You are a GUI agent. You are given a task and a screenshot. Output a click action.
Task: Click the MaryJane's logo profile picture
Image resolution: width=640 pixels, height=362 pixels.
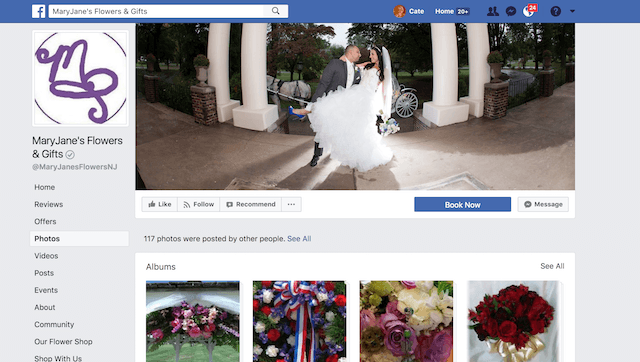point(80,78)
